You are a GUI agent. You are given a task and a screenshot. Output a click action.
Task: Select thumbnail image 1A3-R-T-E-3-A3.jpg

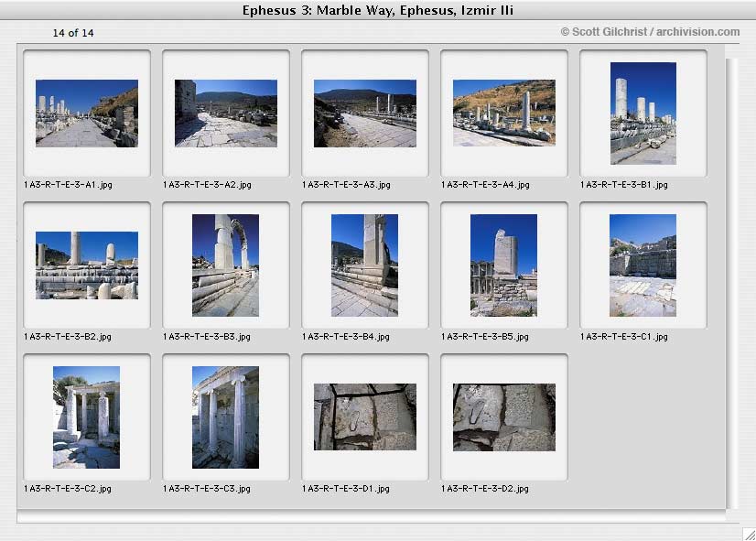(365, 114)
